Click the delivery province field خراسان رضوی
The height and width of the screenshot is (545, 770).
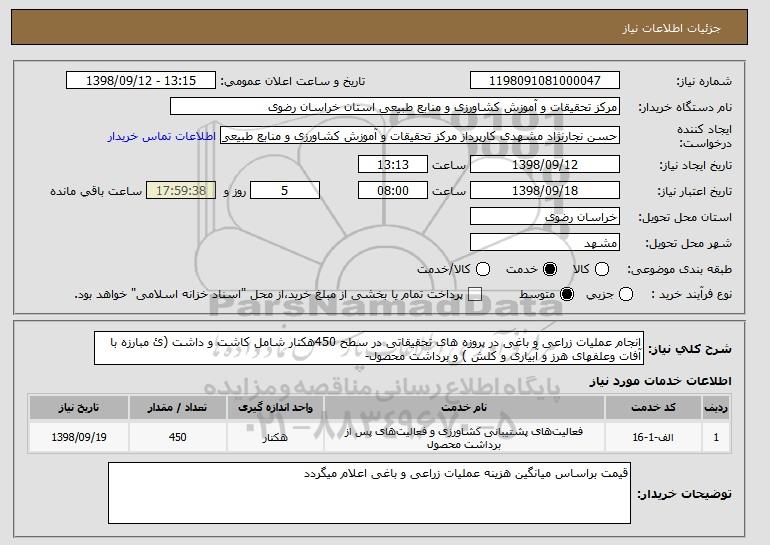click(545, 217)
